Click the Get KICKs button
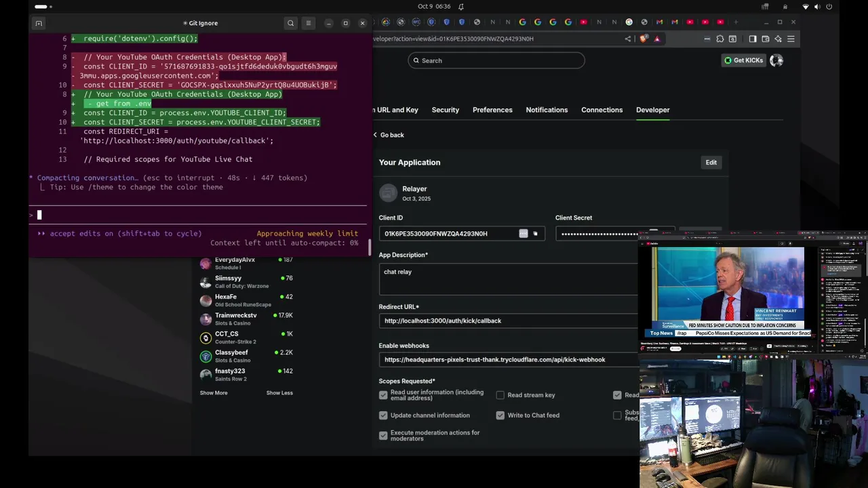 tap(743, 60)
